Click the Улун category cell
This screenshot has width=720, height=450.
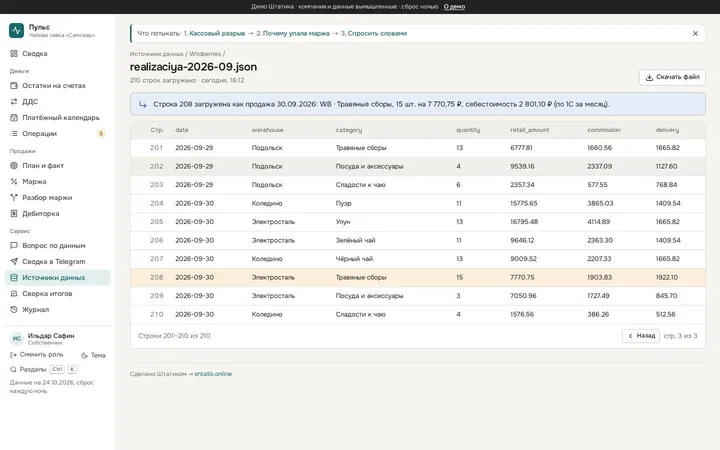(x=343, y=222)
